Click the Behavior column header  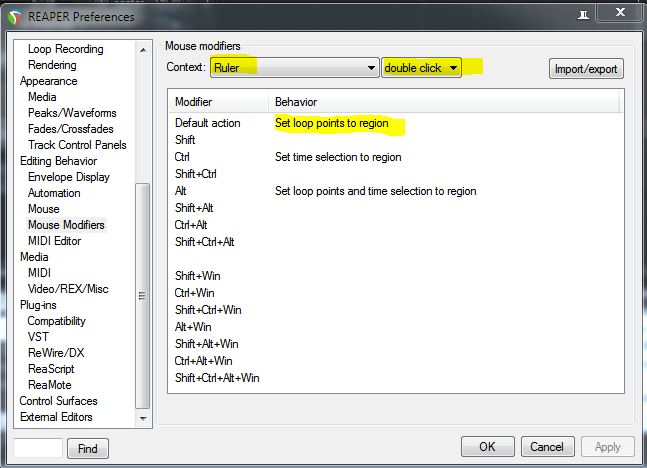445,102
